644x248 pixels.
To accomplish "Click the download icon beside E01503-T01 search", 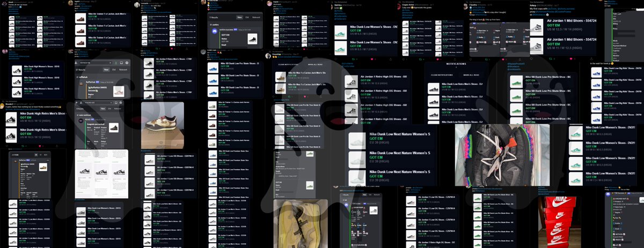I will click(116, 63).
